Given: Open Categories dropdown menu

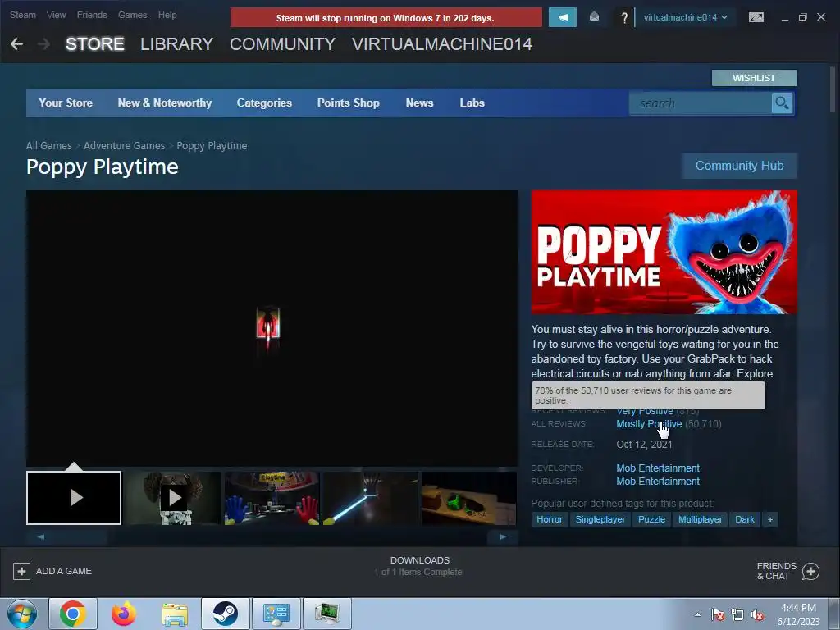Looking at the screenshot, I should [x=264, y=103].
